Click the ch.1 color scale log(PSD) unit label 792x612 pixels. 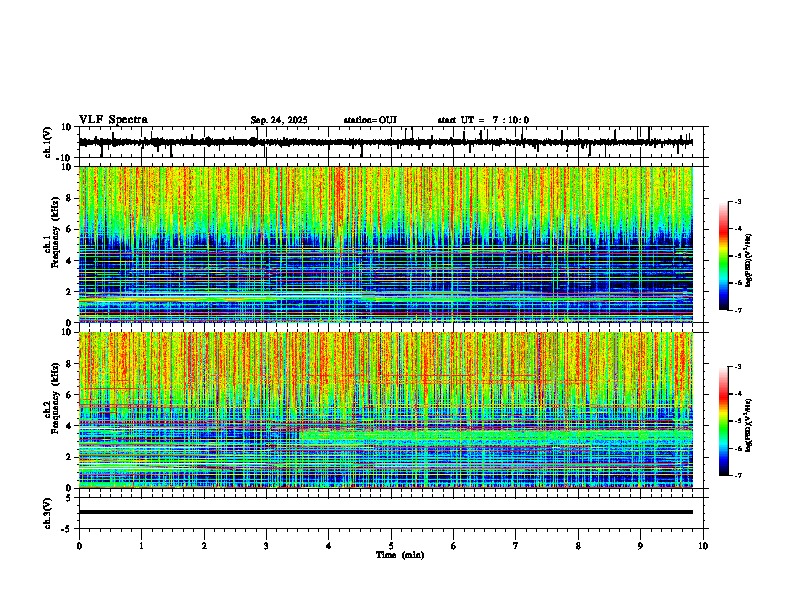pyautogui.click(x=749, y=260)
